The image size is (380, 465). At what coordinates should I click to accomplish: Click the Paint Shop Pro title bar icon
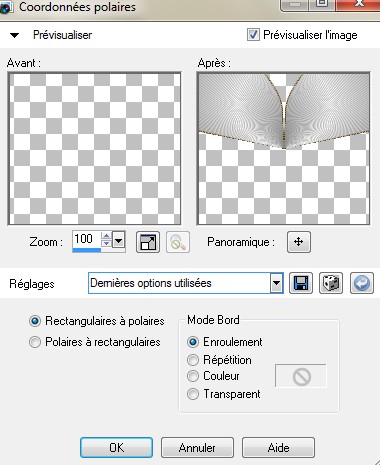[5, 7]
